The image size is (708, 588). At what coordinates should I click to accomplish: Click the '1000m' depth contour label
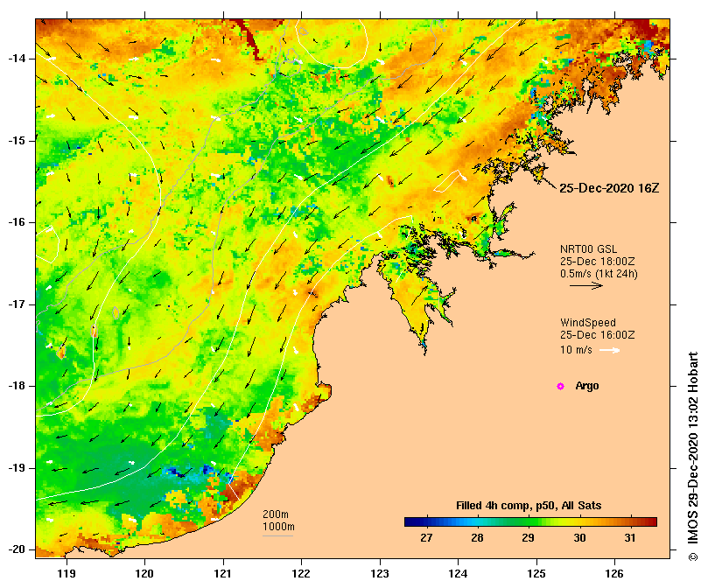278,527
